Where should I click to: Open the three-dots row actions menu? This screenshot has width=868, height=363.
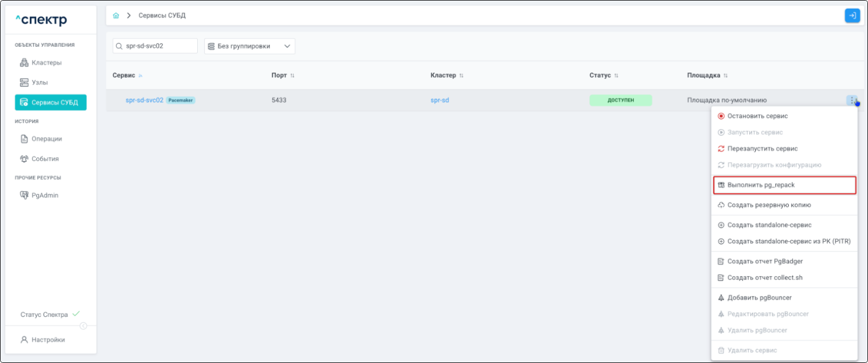[852, 100]
